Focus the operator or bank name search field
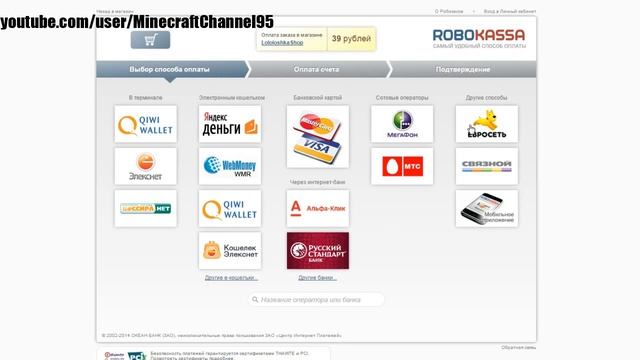 [316, 300]
